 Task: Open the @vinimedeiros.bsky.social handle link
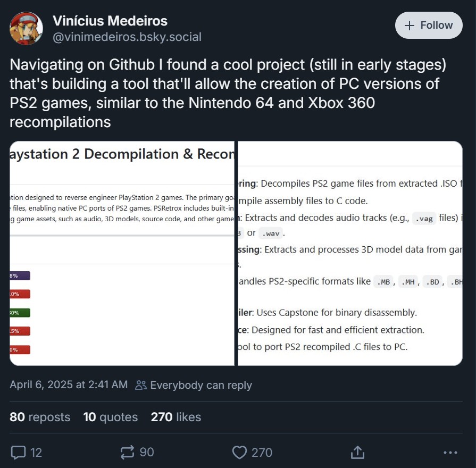pyautogui.click(x=127, y=37)
